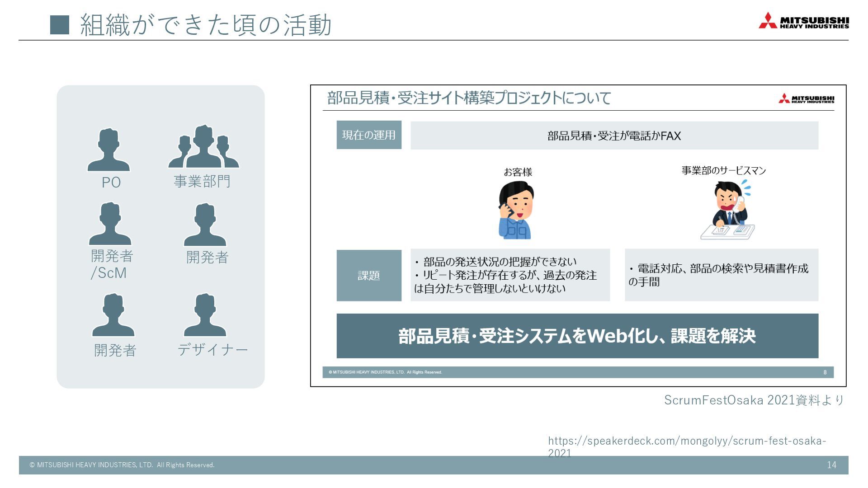Click the 電話対応、部品の検索 issue text box
This screenshot has width=868, height=488.
[721, 275]
